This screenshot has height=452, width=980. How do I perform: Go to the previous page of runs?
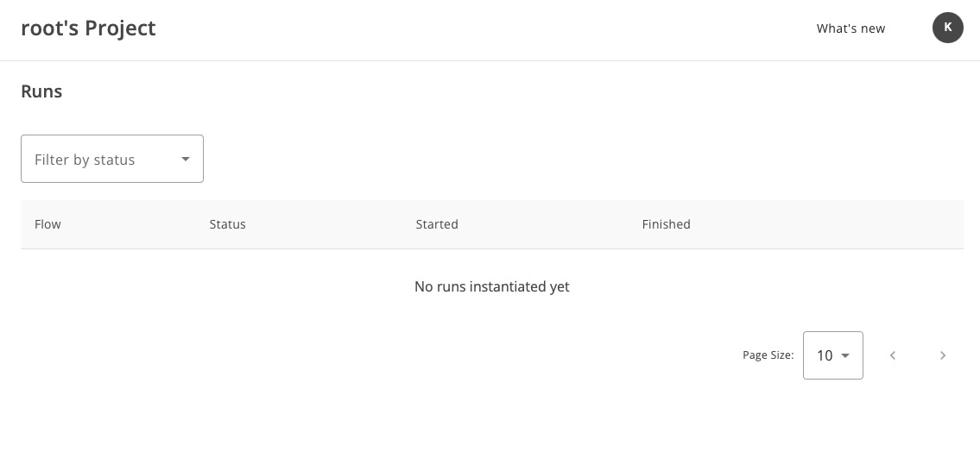click(x=893, y=355)
